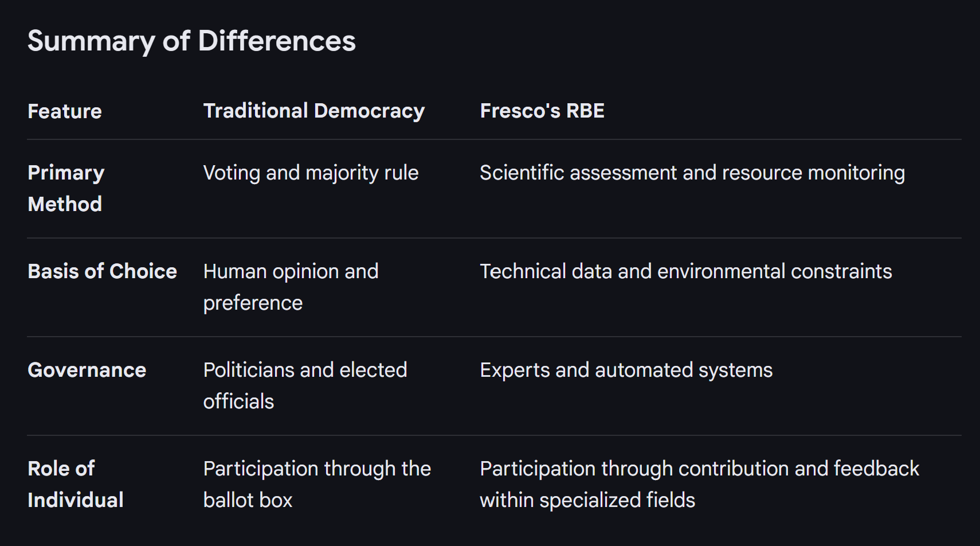Click 'Participation through the ballot box' cell
The height and width of the screenshot is (546, 980).
[317, 484]
